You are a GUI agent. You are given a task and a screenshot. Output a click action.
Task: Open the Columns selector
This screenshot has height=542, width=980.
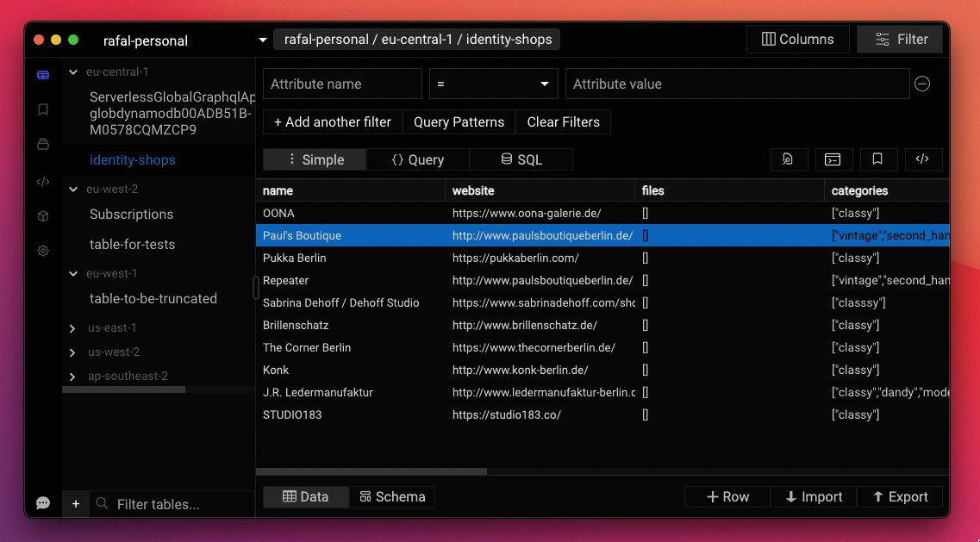pyautogui.click(x=797, y=40)
